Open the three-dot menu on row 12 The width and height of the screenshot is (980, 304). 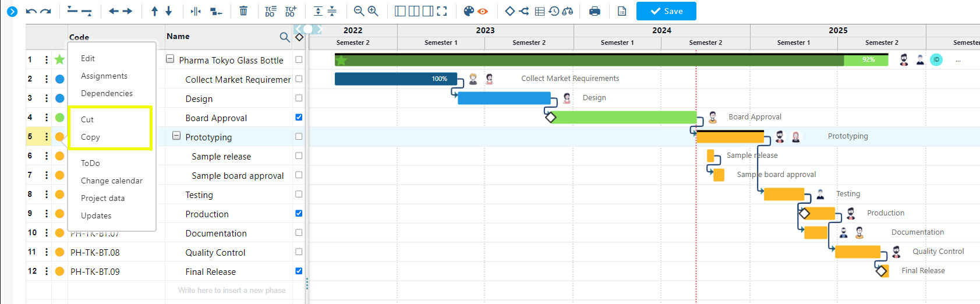tap(47, 271)
